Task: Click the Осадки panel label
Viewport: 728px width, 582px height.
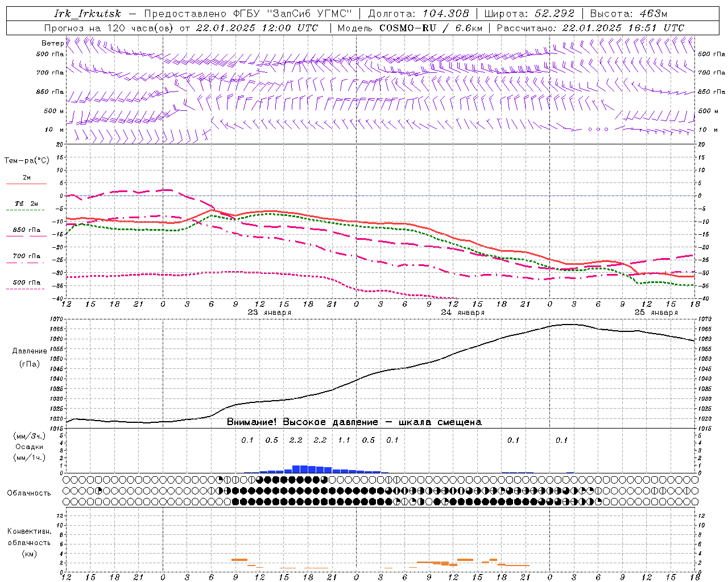Action: [30, 447]
